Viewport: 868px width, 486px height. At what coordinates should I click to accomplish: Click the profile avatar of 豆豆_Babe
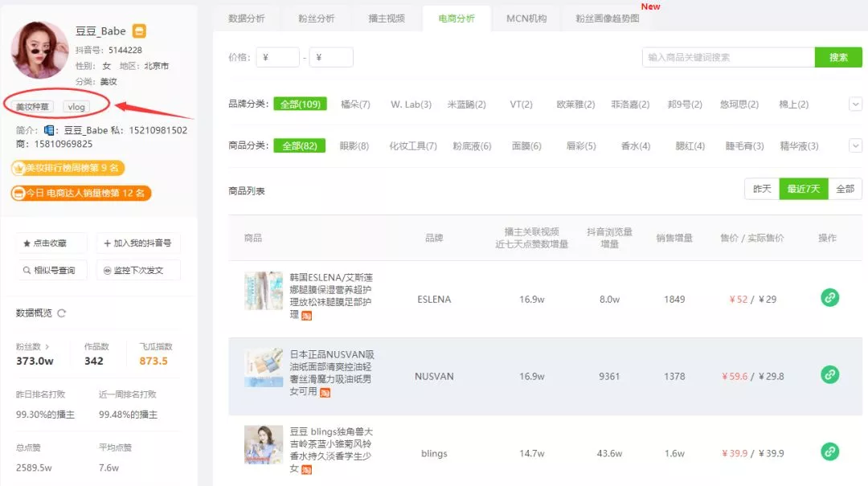click(x=39, y=50)
